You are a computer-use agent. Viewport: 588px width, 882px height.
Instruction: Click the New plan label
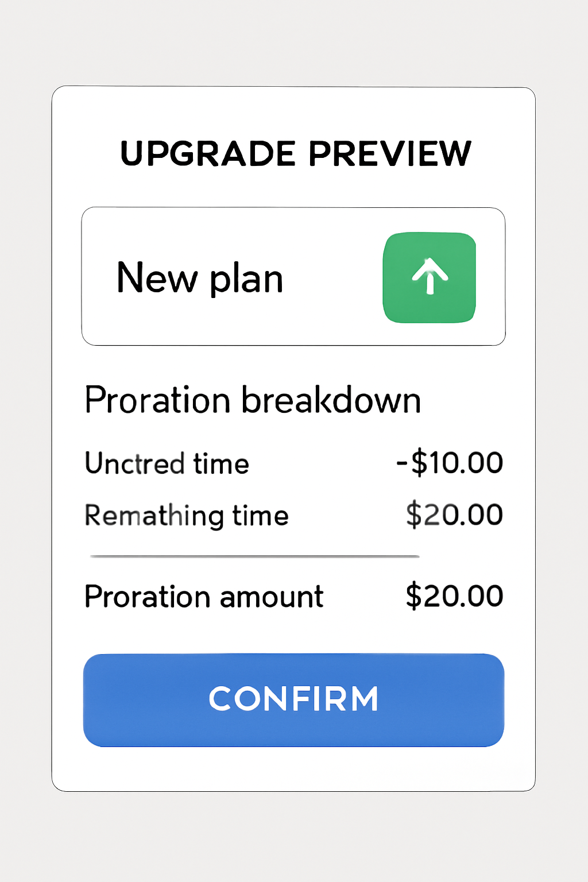pyautogui.click(x=199, y=277)
